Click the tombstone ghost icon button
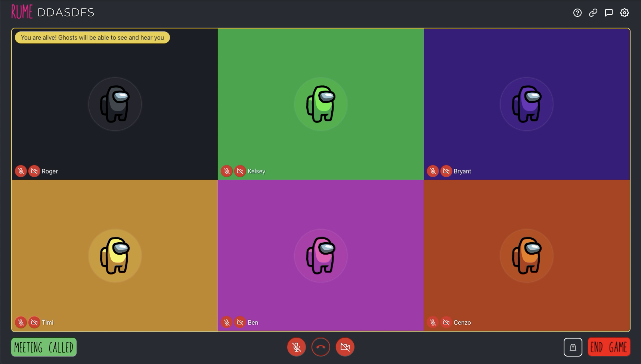The width and height of the screenshot is (641, 364). tap(573, 347)
